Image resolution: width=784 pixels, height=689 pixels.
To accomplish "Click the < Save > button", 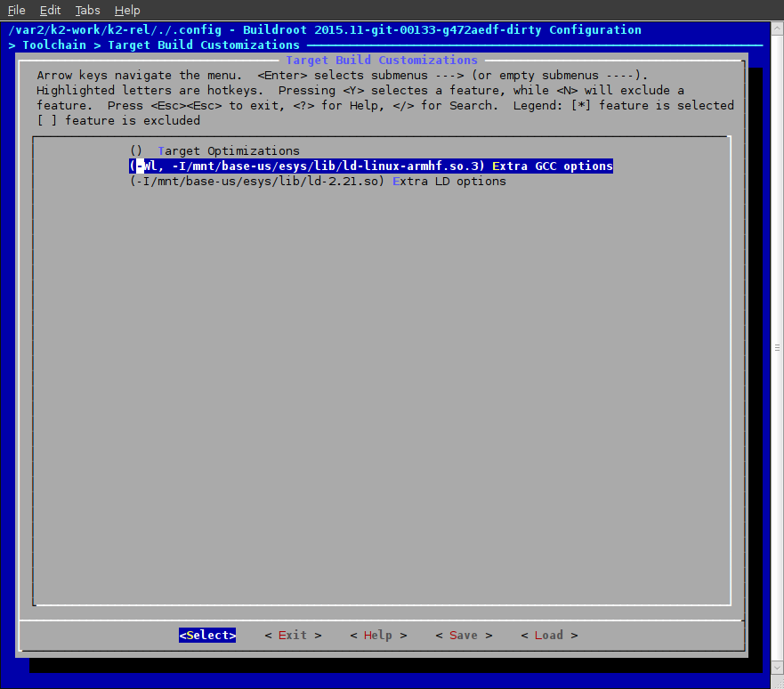I will coord(464,635).
